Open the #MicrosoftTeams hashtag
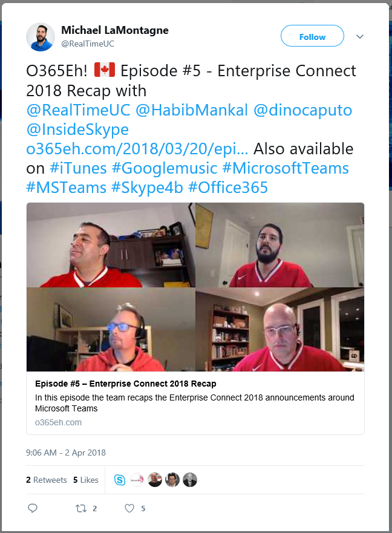The image size is (392, 533). (286, 168)
